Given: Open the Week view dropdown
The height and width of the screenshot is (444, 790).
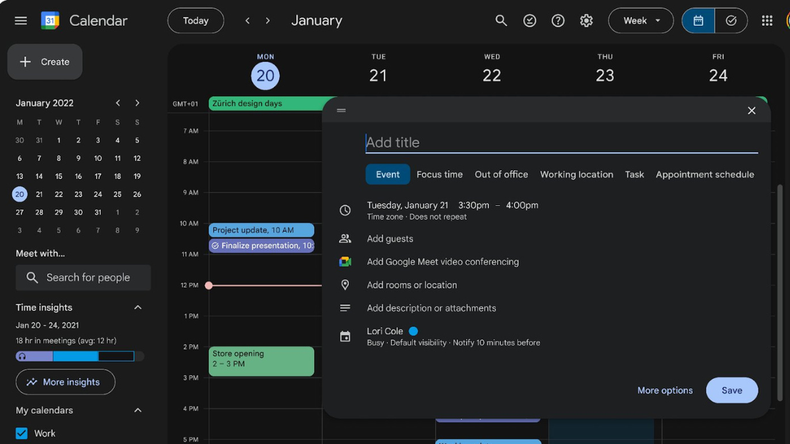Looking at the screenshot, I should click(x=640, y=21).
